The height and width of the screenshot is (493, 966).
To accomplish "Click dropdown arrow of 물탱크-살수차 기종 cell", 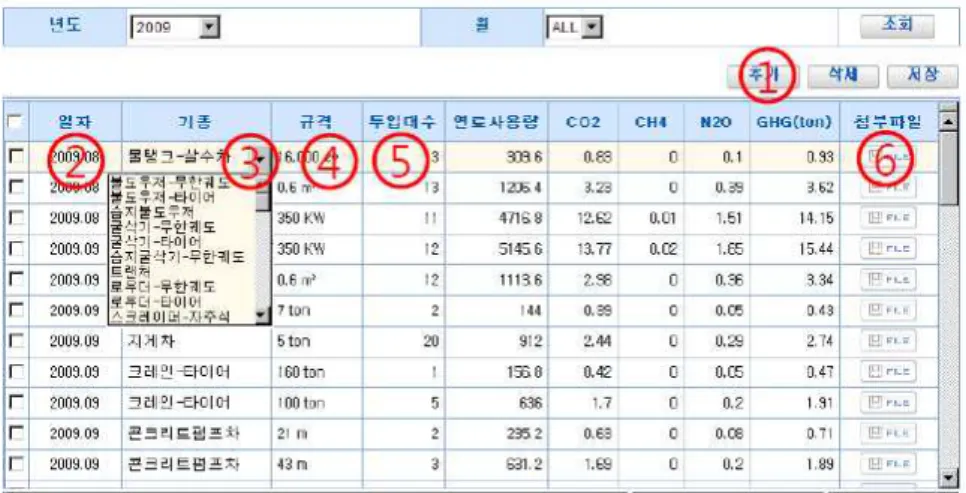I will click(262, 158).
